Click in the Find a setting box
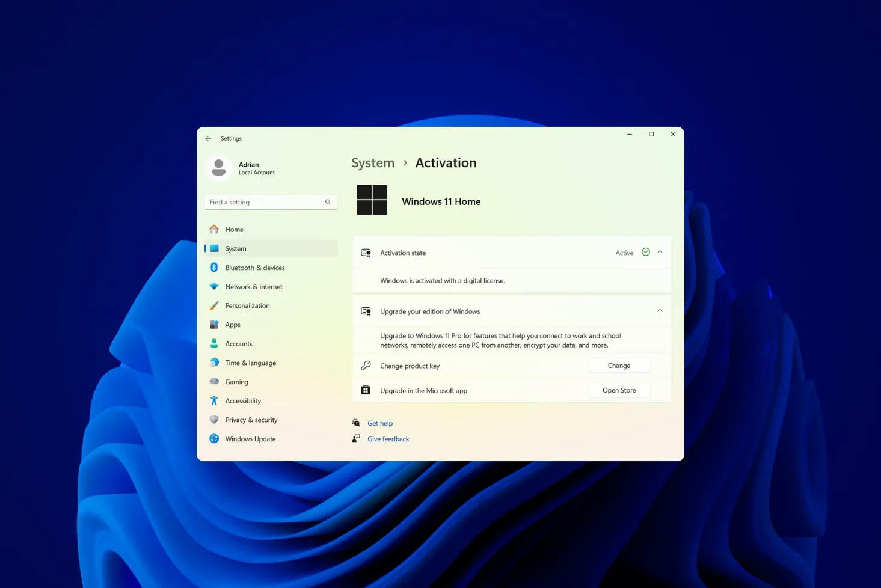Viewport: 881px width, 588px height. point(271,202)
